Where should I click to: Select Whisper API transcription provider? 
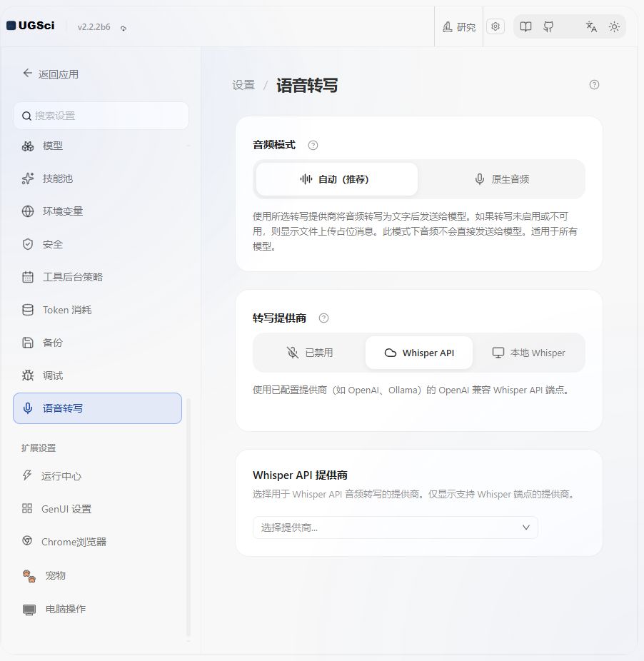pos(419,353)
